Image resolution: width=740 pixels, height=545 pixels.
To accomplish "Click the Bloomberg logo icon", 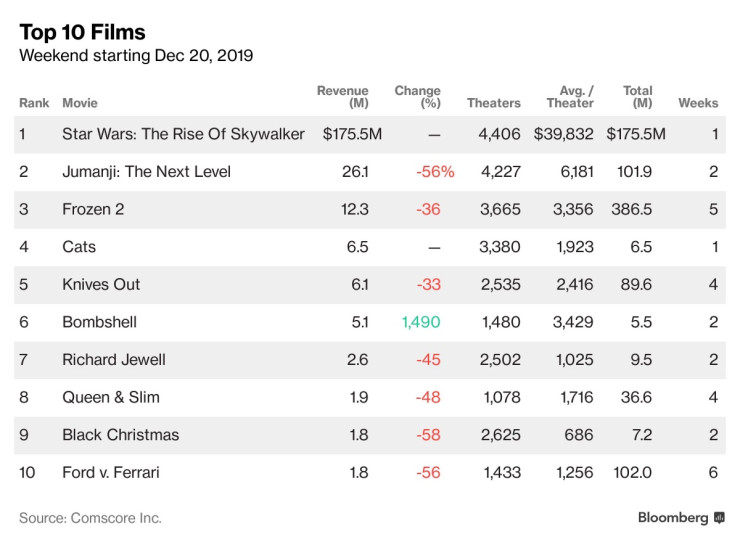I will coord(718,518).
